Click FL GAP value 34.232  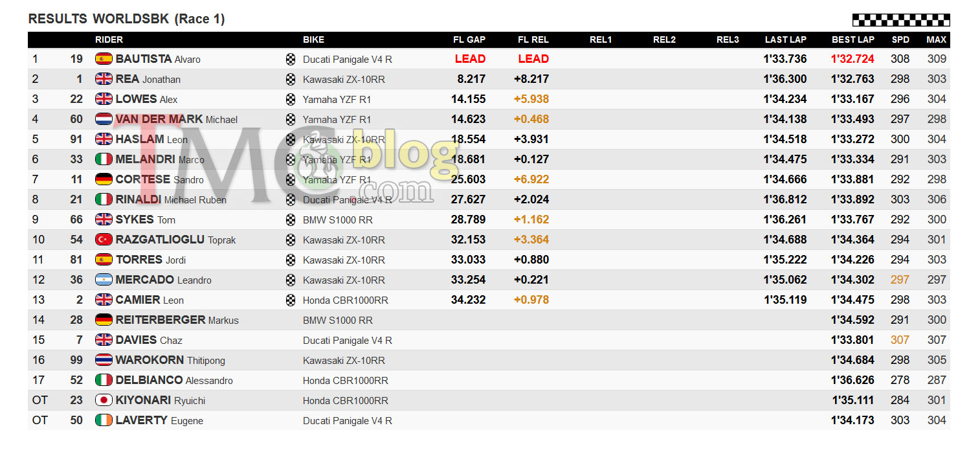tap(468, 300)
